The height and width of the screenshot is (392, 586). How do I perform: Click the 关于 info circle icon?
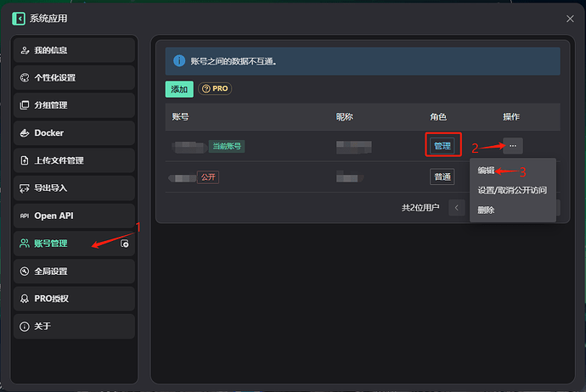[x=25, y=327]
